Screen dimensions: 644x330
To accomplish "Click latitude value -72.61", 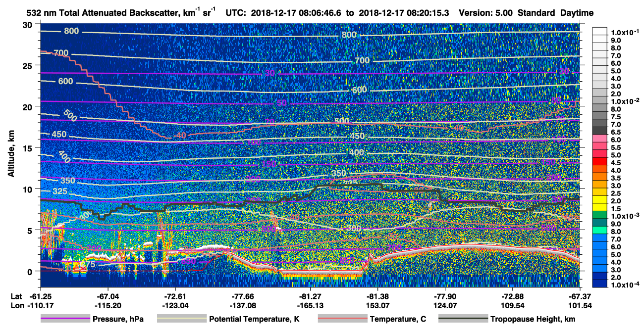I will click(x=175, y=296).
